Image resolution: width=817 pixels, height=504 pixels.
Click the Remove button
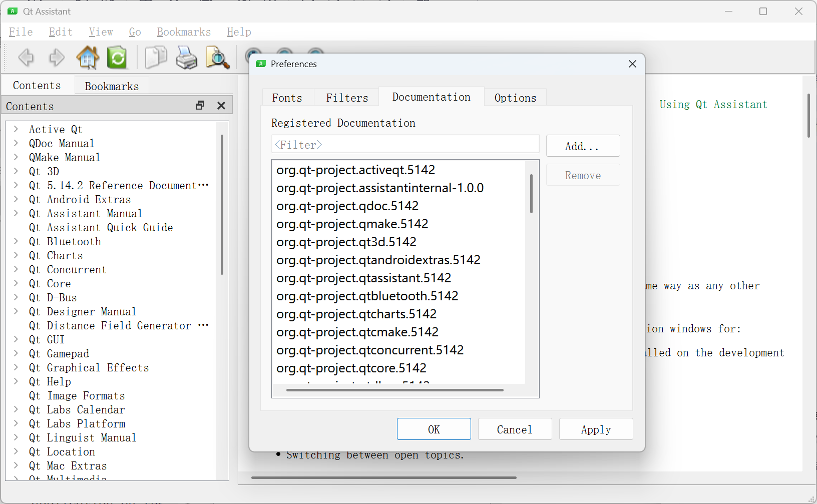[x=583, y=175]
